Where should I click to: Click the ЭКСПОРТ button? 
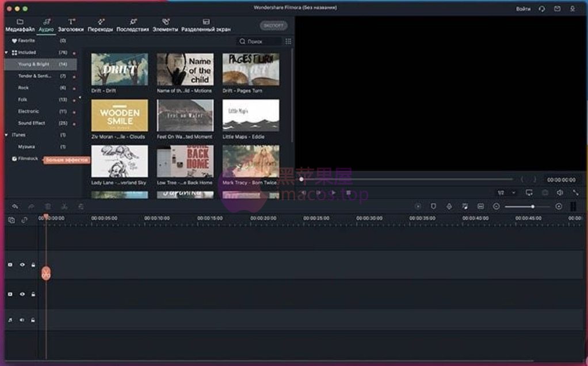point(274,25)
